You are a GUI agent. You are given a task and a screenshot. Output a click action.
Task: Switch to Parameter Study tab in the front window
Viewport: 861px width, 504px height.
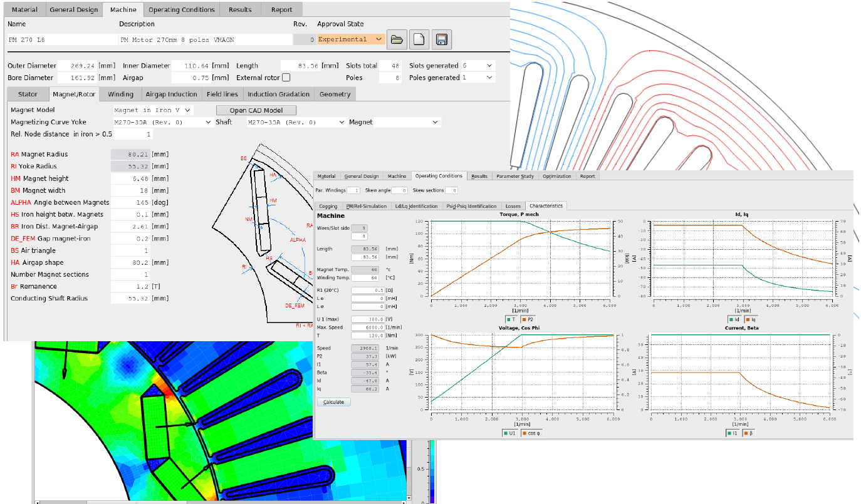[514, 176]
